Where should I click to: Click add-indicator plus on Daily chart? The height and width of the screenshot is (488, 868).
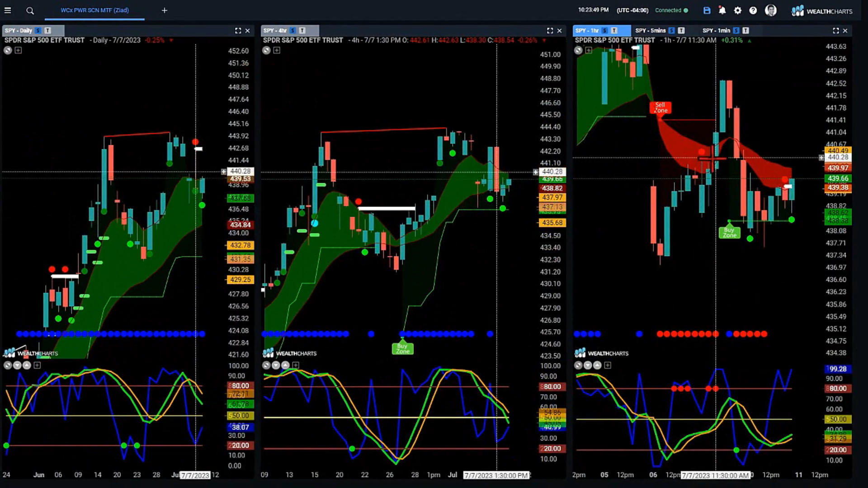tap(18, 50)
